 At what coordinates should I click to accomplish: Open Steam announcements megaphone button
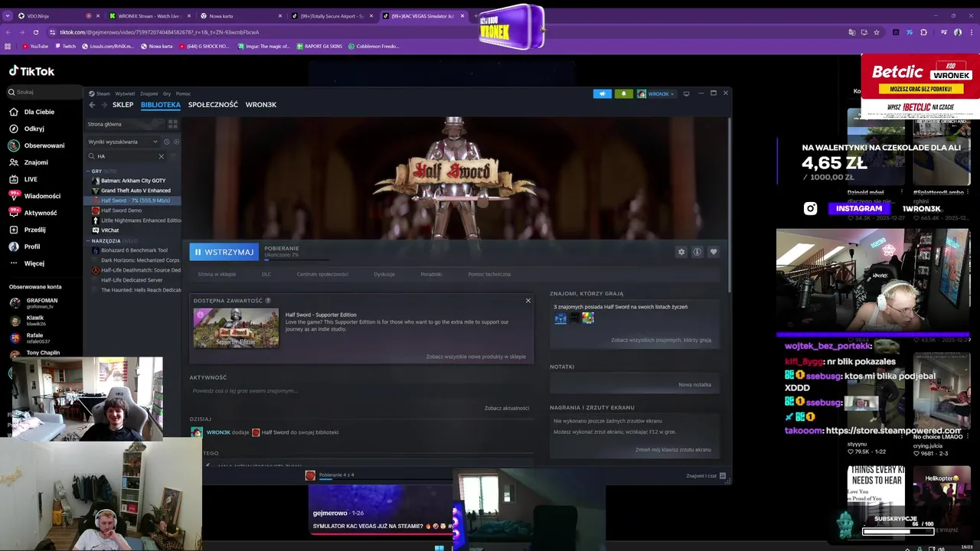[x=603, y=93]
